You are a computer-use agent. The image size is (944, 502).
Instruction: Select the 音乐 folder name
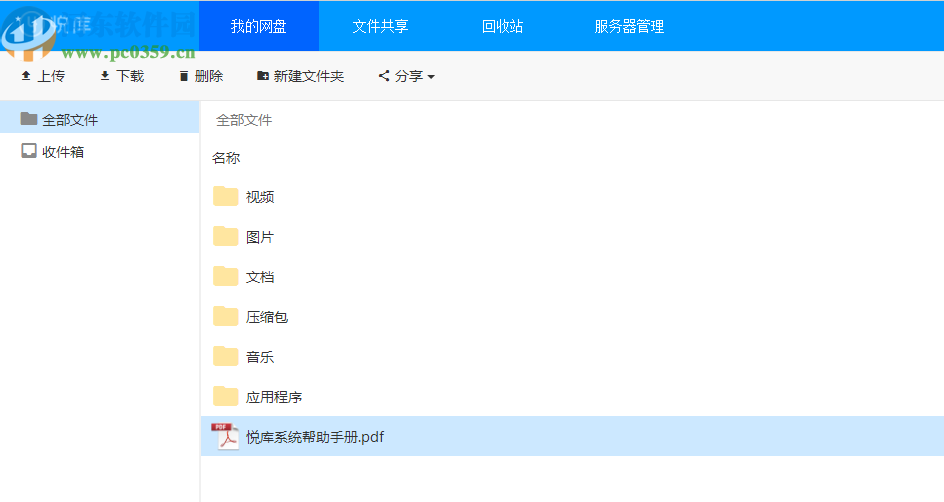260,357
